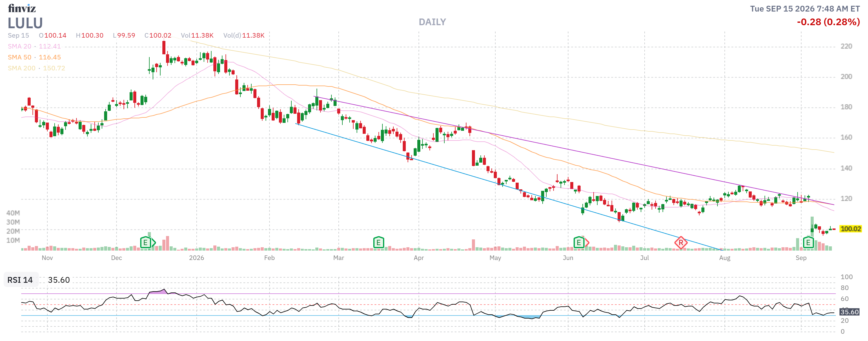The width and height of the screenshot is (868, 341).
Task: Click the RSI reading 35.60 beside RSI 14
Action: [59, 280]
